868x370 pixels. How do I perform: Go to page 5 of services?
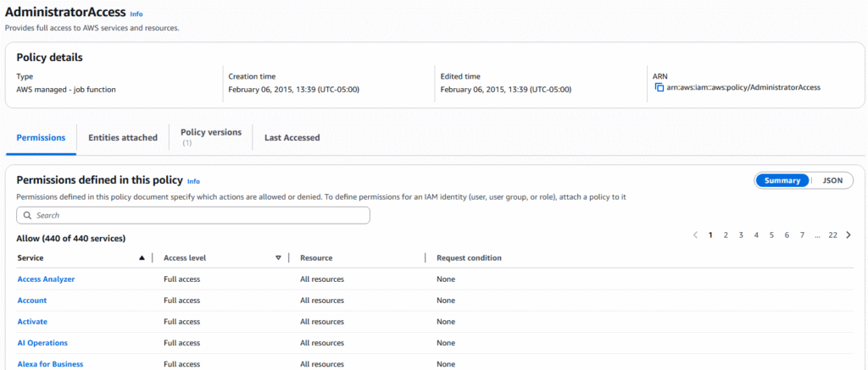click(x=771, y=235)
